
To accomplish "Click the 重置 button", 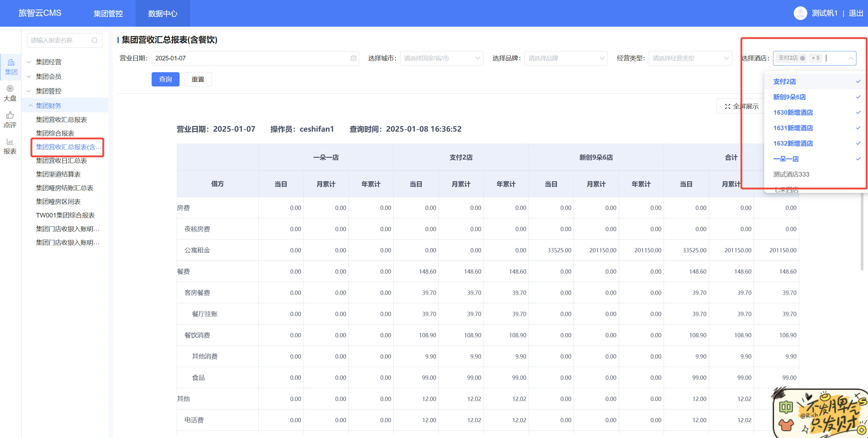I will click(x=198, y=79).
